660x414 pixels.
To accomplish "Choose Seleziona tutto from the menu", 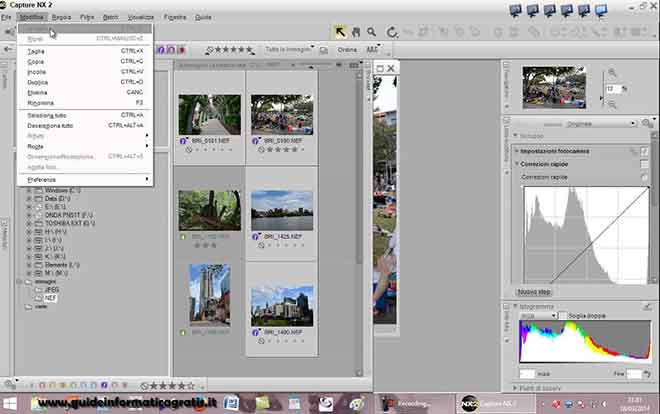I will pos(85,115).
